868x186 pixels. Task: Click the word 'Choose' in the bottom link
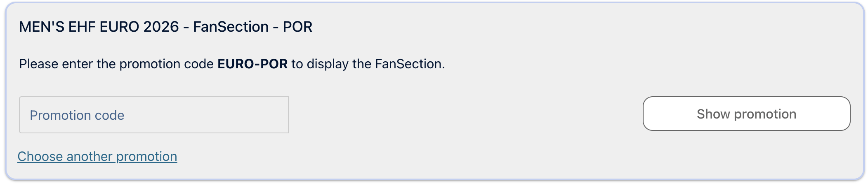pyautogui.click(x=40, y=156)
